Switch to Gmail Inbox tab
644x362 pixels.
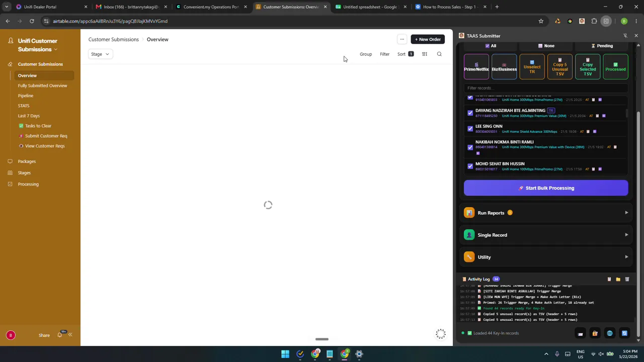pyautogui.click(x=131, y=7)
